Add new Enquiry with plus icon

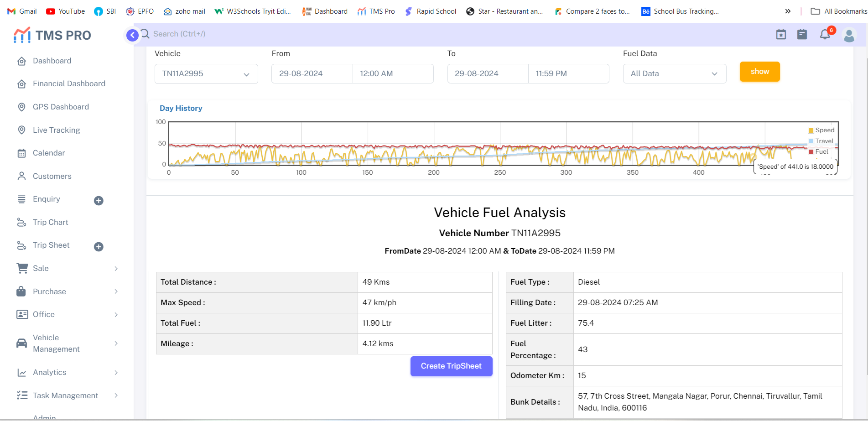[x=99, y=201]
